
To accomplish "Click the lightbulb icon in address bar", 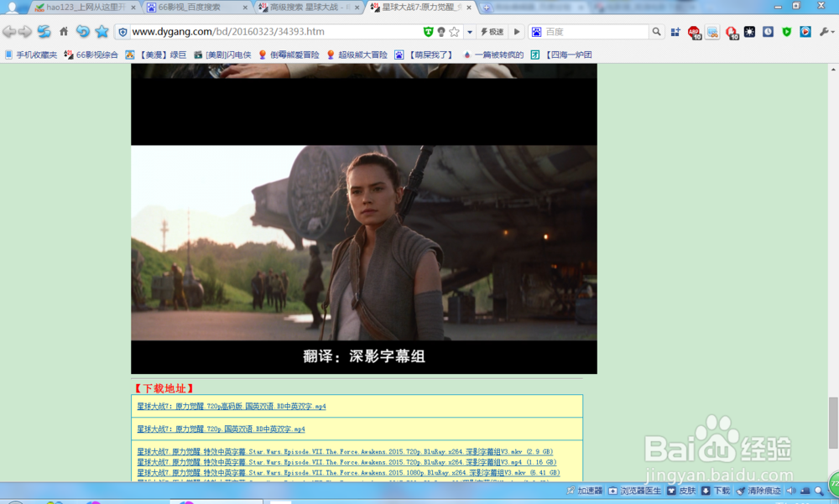I will point(441,32).
